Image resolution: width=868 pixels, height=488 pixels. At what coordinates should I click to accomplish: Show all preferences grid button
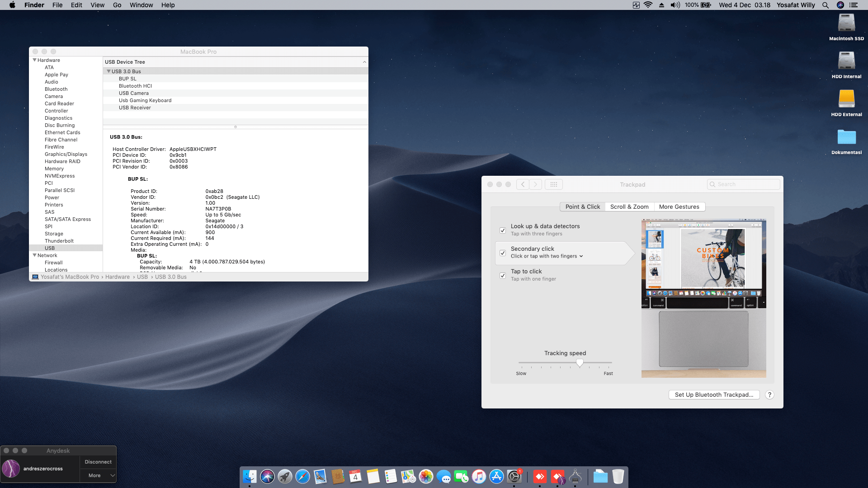pyautogui.click(x=554, y=184)
